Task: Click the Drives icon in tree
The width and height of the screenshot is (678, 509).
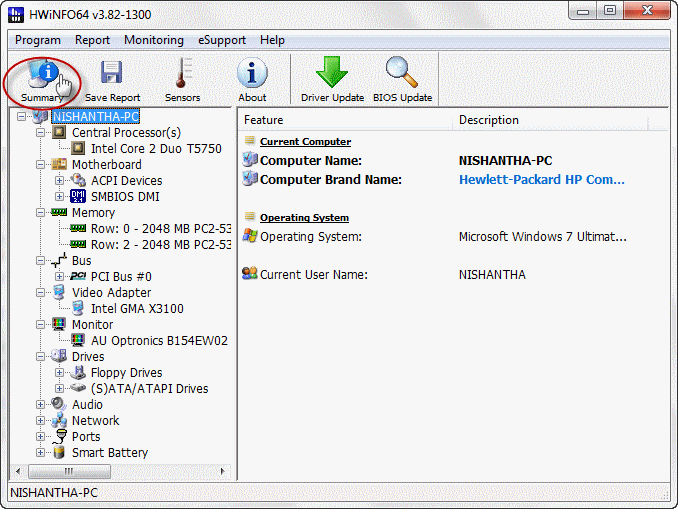Action: (x=59, y=356)
